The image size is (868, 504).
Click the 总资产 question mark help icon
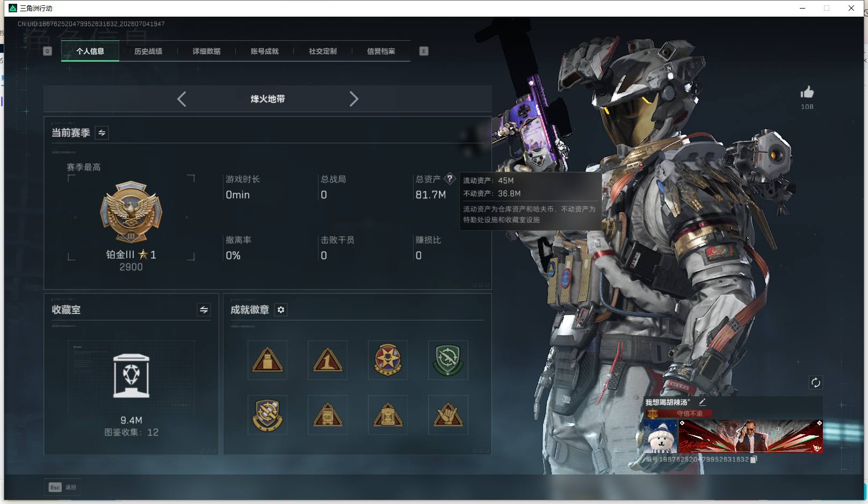tap(450, 179)
